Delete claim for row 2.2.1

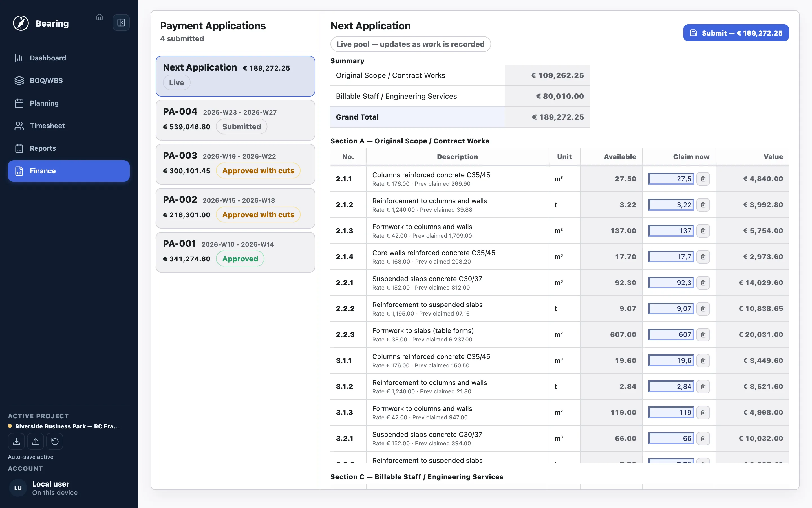(703, 283)
